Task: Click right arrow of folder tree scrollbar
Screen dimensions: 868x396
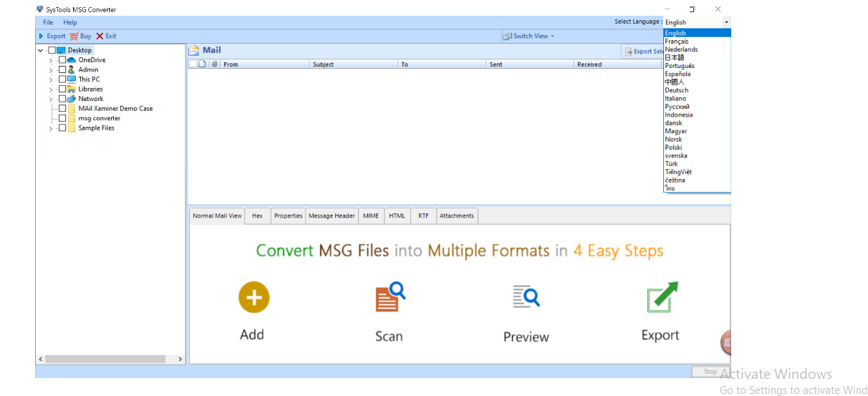Action: click(x=180, y=359)
